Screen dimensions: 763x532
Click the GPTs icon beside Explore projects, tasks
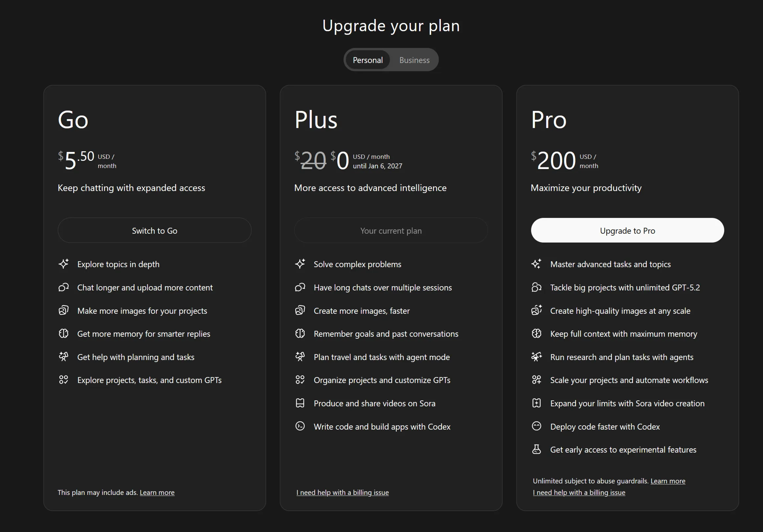click(x=63, y=380)
